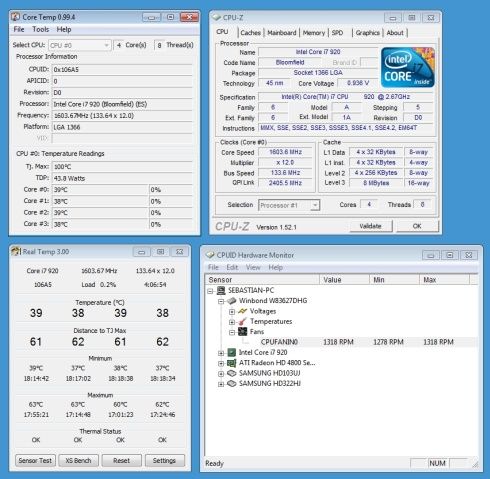The height and width of the screenshot is (479, 490).
Task: Click the Voltages lightning icon
Action: (x=242, y=311)
